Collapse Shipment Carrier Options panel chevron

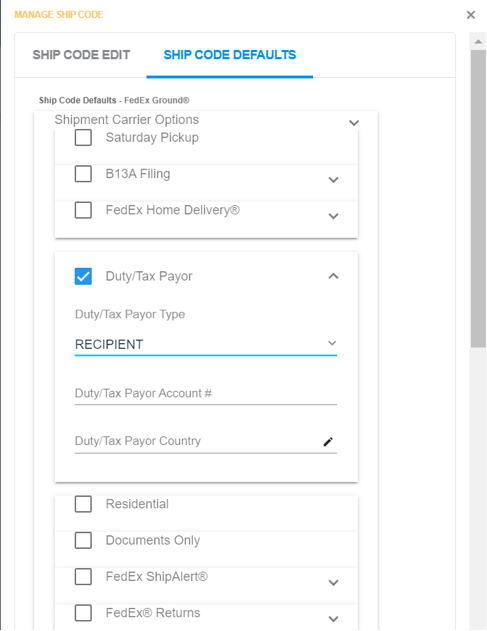coord(354,123)
